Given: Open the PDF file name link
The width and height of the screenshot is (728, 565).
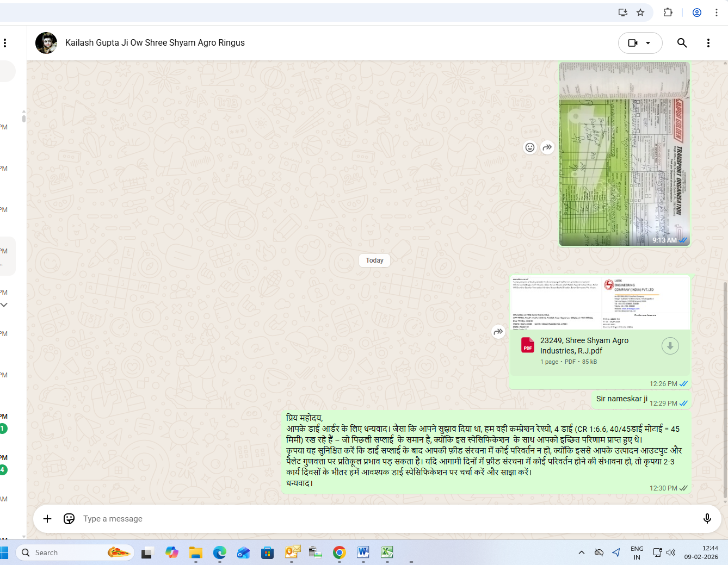Looking at the screenshot, I should [584, 345].
